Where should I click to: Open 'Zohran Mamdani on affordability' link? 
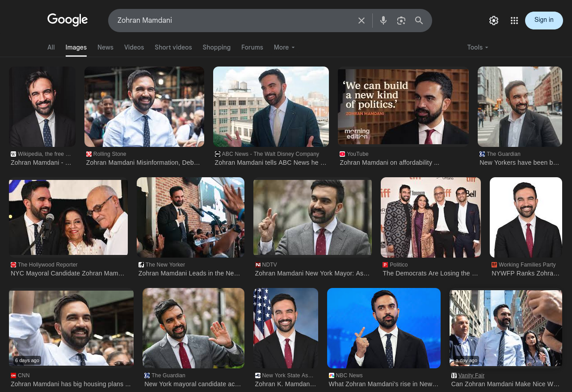pyautogui.click(x=389, y=163)
